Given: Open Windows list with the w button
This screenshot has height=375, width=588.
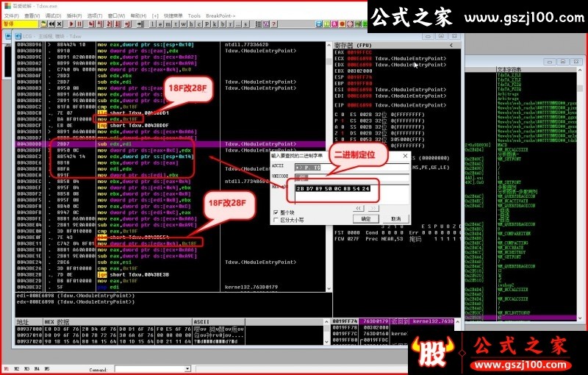Looking at the screenshot, I should (x=183, y=24).
